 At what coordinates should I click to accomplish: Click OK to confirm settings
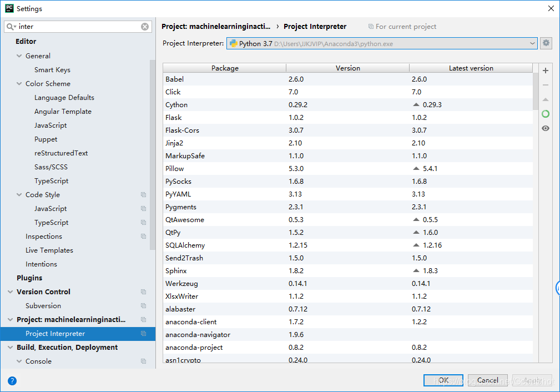tap(443, 380)
